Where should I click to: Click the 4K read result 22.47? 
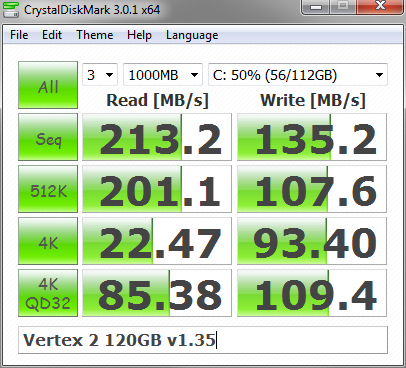(x=157, y=241)
